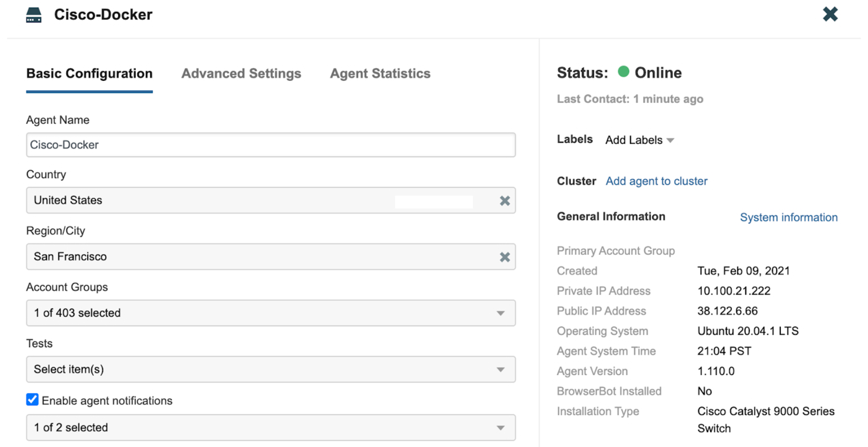Expand the notifications 1 of 2 selected dropdown
The height and width of the screenshot is (447, 868).
tap(500, 428)
